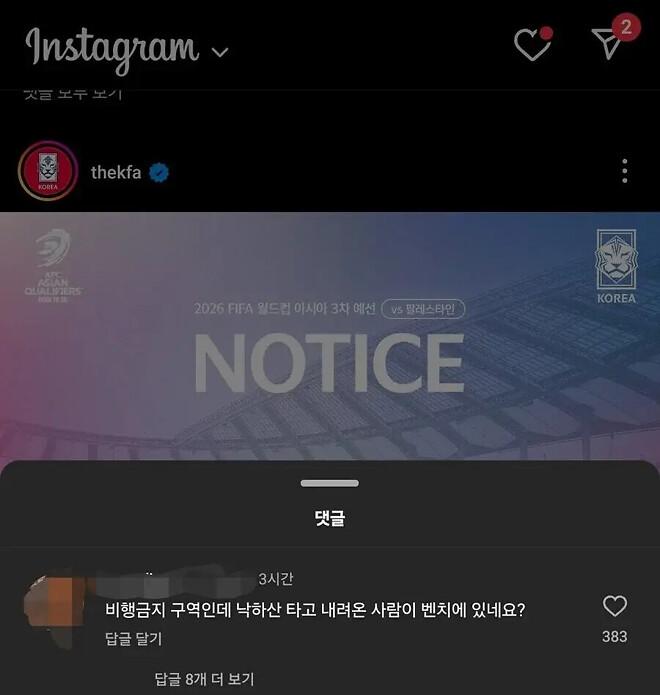Open thekfa post three-dot options menu
This screenshot has height=695, width=660.
625,171
